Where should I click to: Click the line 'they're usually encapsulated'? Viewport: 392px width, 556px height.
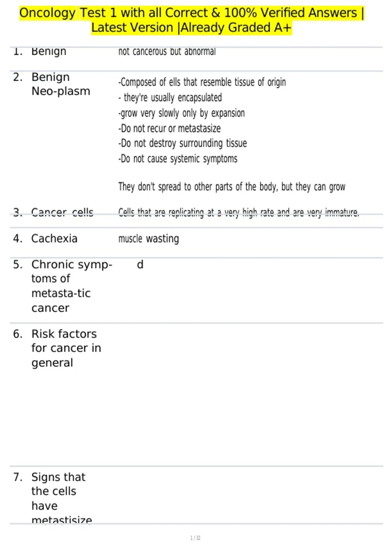click(x=170, y=97)
